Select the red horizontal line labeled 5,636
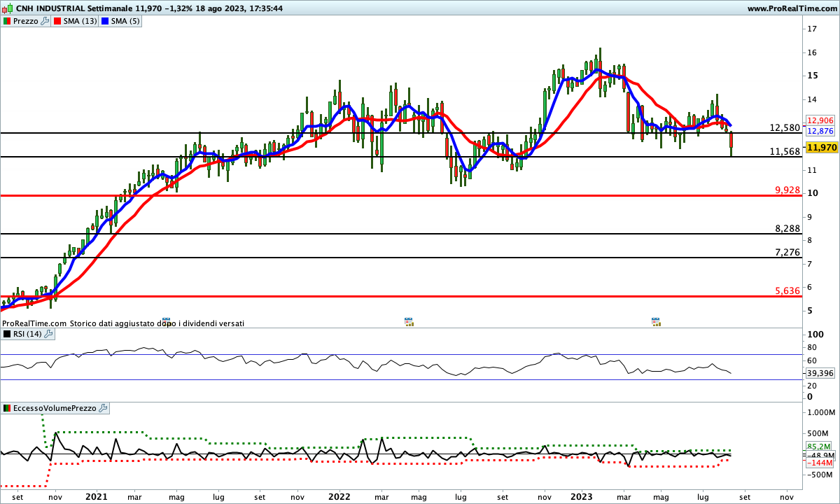The height and width of the screenshot is (504, 840). [x=400, y=296]
